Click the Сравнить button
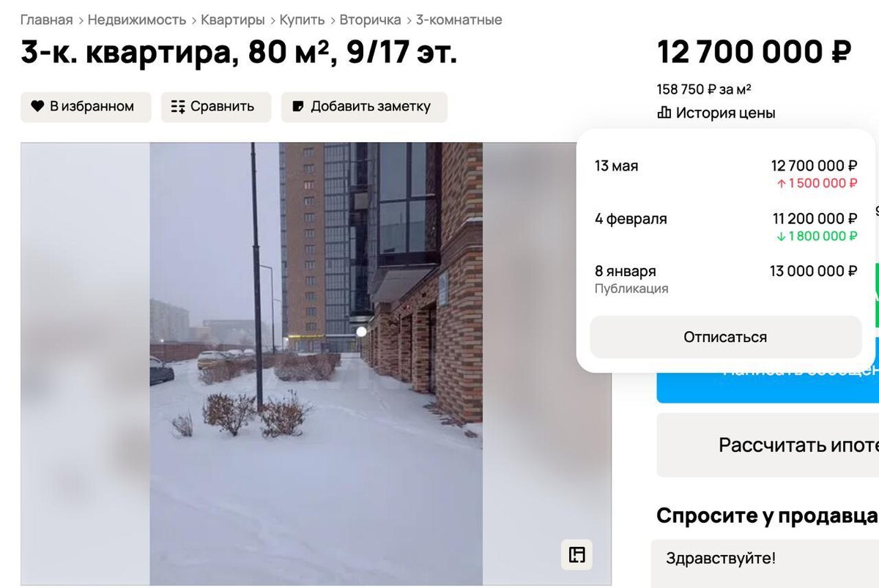Screen dimensions: 879x588 tap(216, 107)
